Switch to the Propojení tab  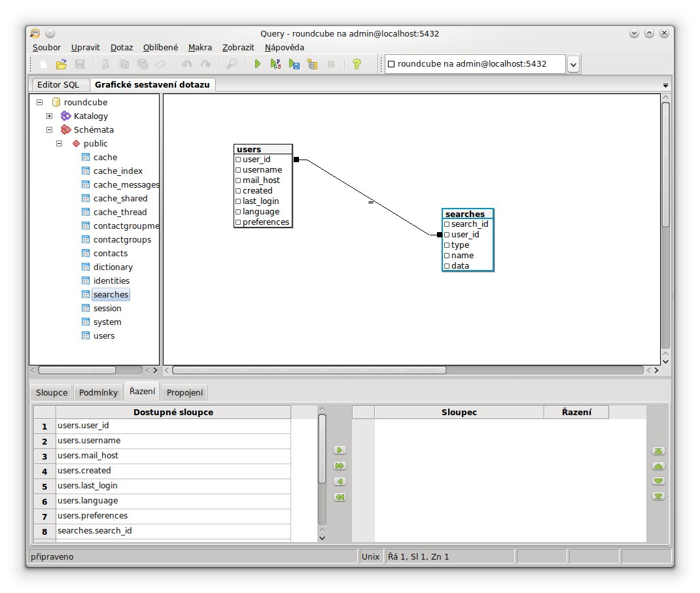[184, 393]
